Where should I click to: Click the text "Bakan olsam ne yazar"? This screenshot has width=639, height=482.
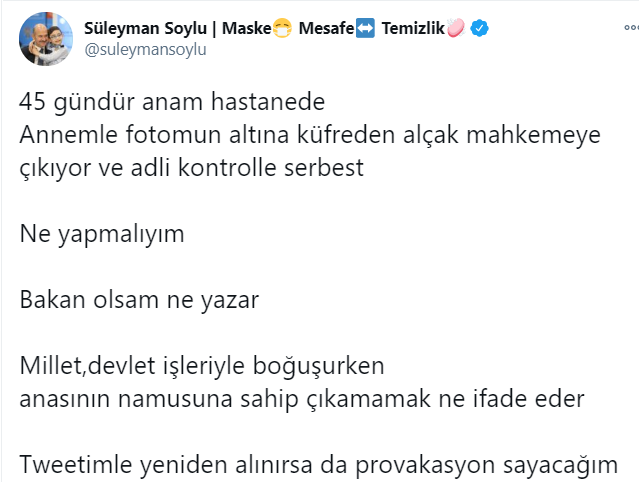139,300
